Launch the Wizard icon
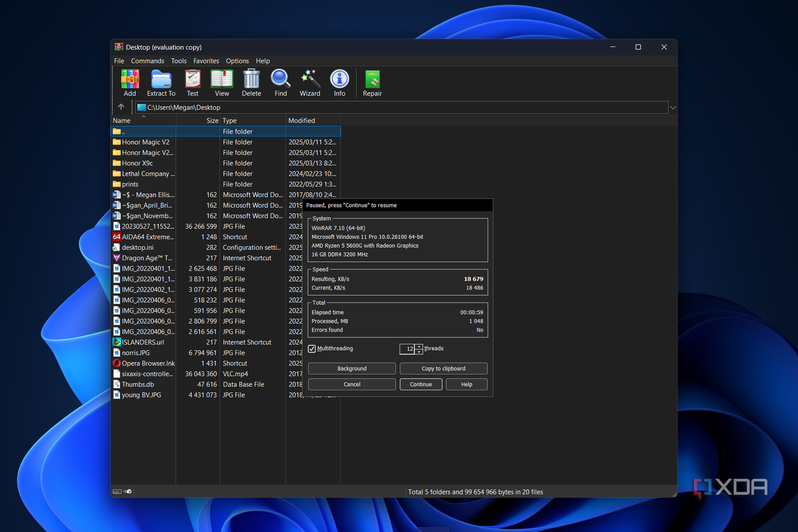Viewport: 798px width, 532px height. click(310, 82)
